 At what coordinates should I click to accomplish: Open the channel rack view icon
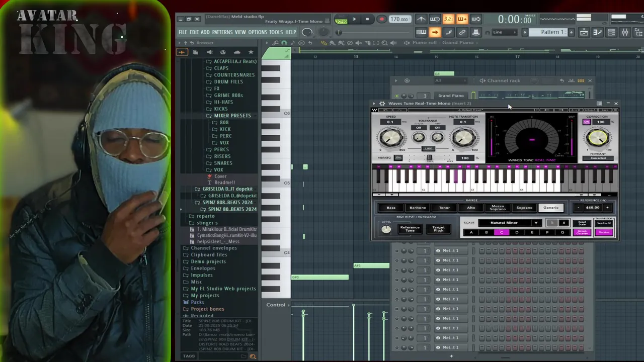[611, 32]
